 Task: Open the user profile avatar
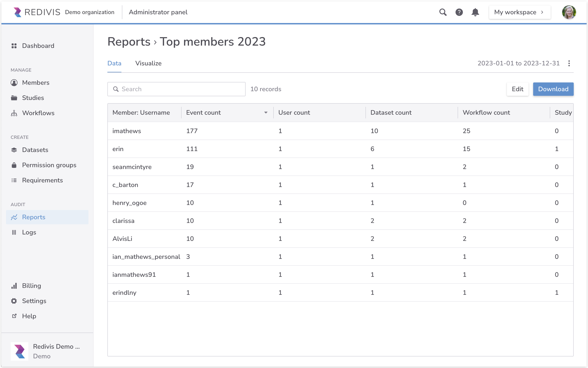click(x=568, y=12)
